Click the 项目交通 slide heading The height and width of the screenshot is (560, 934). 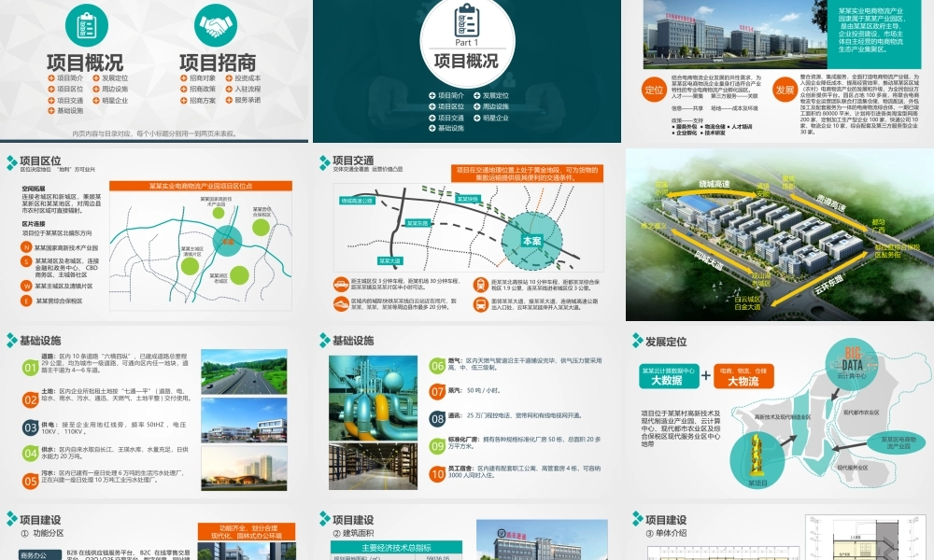point(353,161)
